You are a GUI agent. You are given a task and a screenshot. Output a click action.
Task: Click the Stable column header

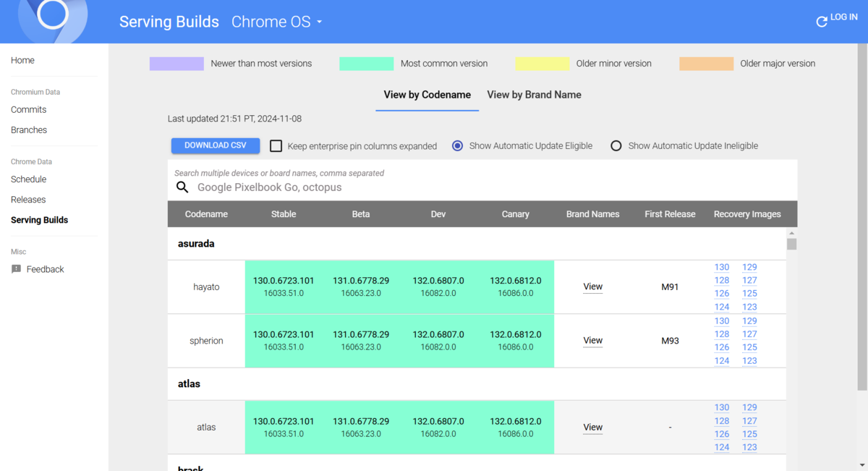tap(284, 214)
